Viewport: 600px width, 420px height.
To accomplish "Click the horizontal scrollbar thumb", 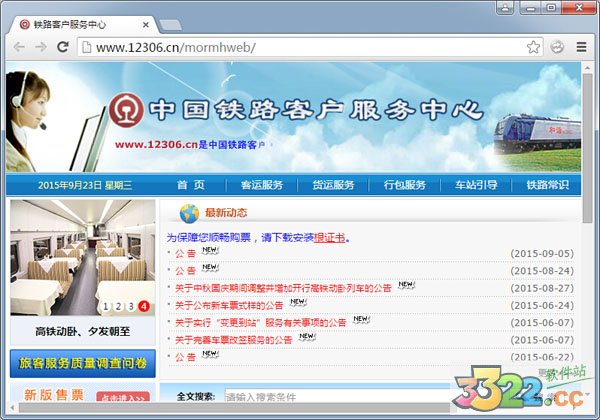I will (234, 408).
